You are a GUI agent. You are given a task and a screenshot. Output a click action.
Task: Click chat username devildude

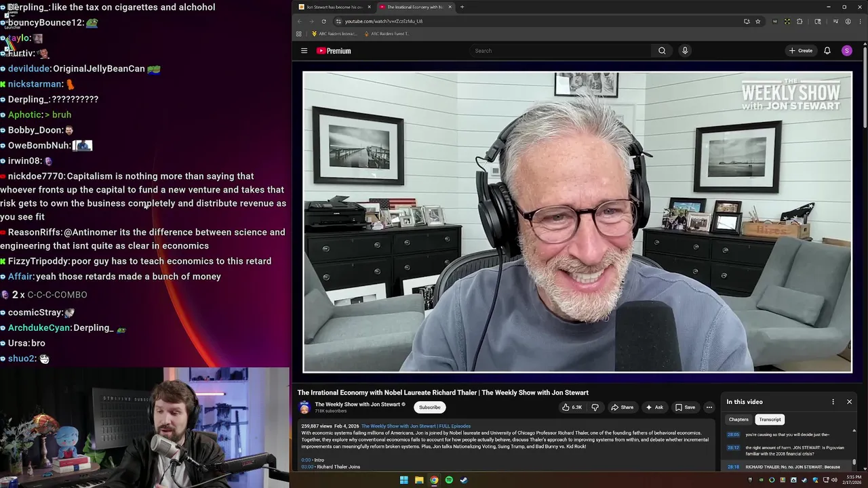click(x=29, y=68)
